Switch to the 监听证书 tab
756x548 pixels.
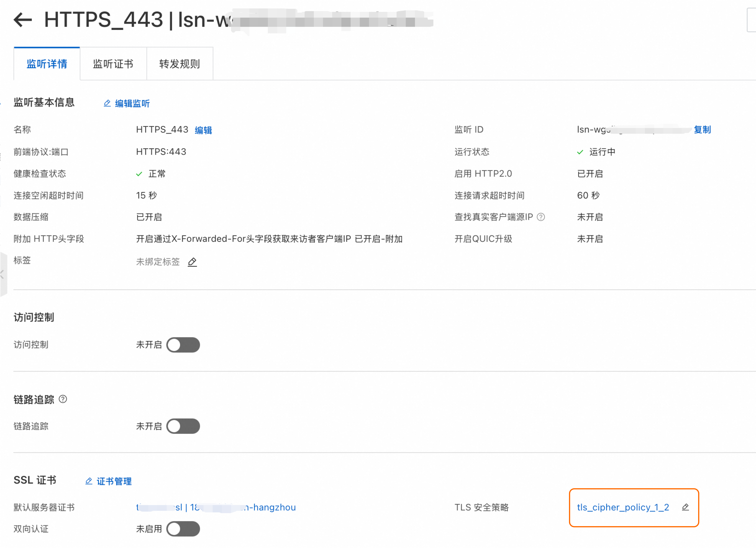113,64
